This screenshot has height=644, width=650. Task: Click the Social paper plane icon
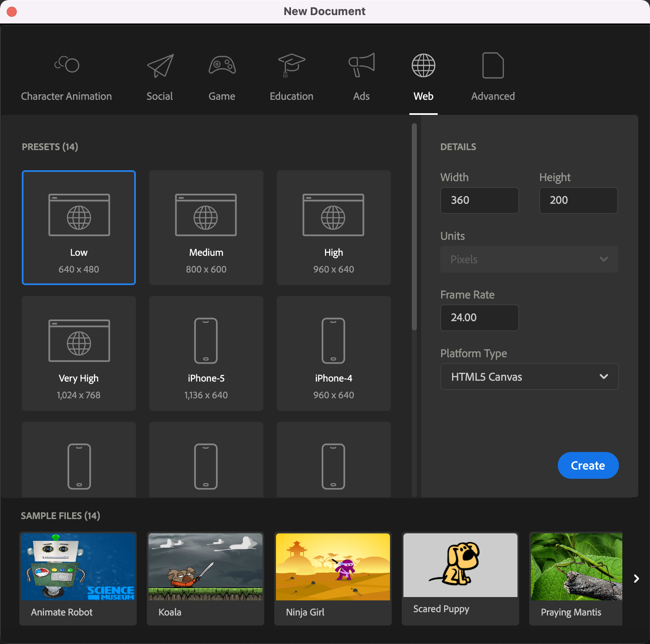pos(160,65)
